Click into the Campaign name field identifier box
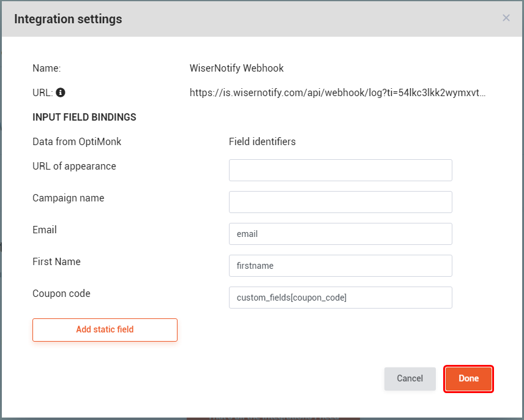Screen dimensions: 524x420 pyautogui.click(x=340, y=202)
